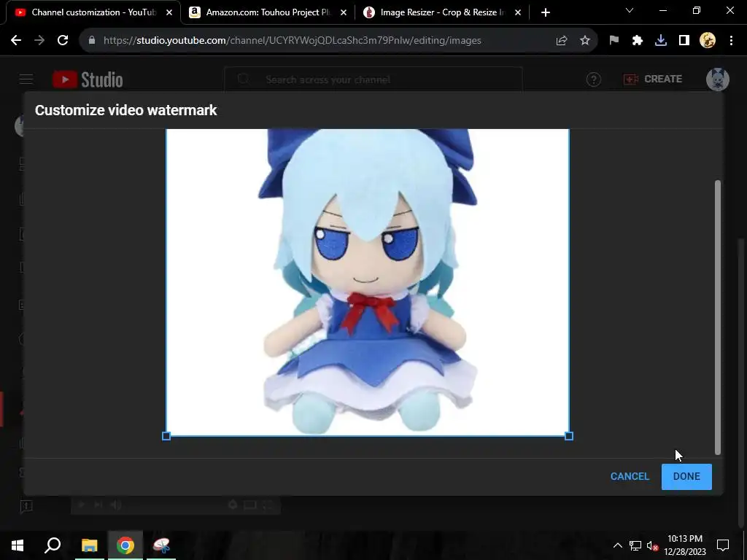Open channel account avatar in Studio
747x560 pixels.
coord(718,79)
